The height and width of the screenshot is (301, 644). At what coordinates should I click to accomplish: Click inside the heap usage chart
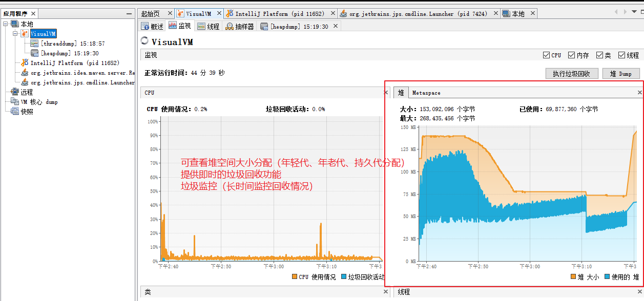pos(528,194)
